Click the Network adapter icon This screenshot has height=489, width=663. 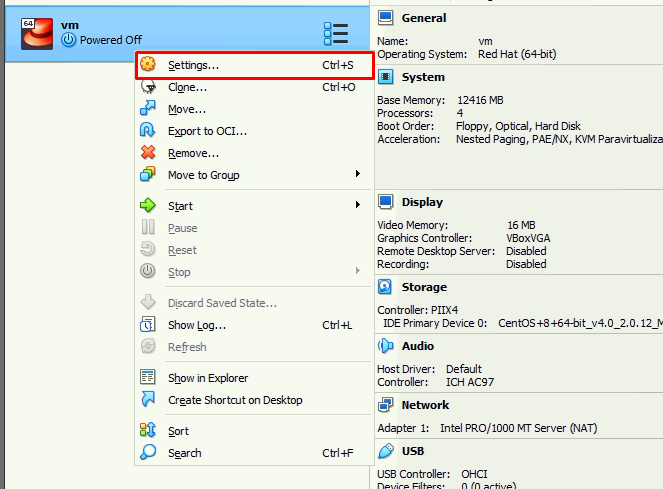pos(386,405)
